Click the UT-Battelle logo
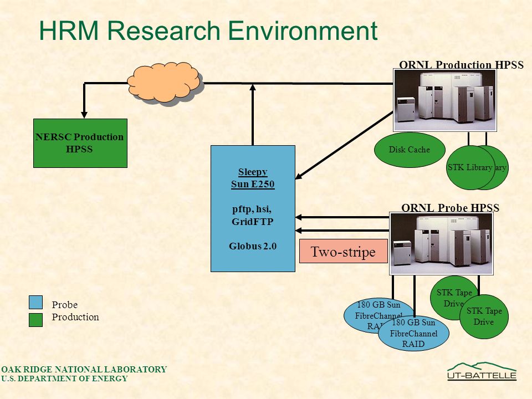Viewport: 532px width, 399px height. [x=482, y=371]
